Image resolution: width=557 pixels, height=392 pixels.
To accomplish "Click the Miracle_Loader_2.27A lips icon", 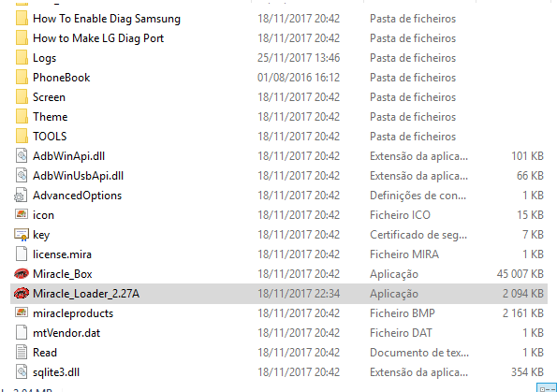I will [x=22, y=294].
